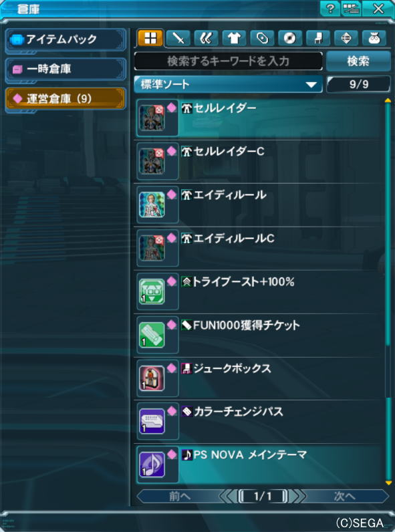Filter by music disc icon
The height and width of the screenshot is (532, 395).
tap(290, 38)
